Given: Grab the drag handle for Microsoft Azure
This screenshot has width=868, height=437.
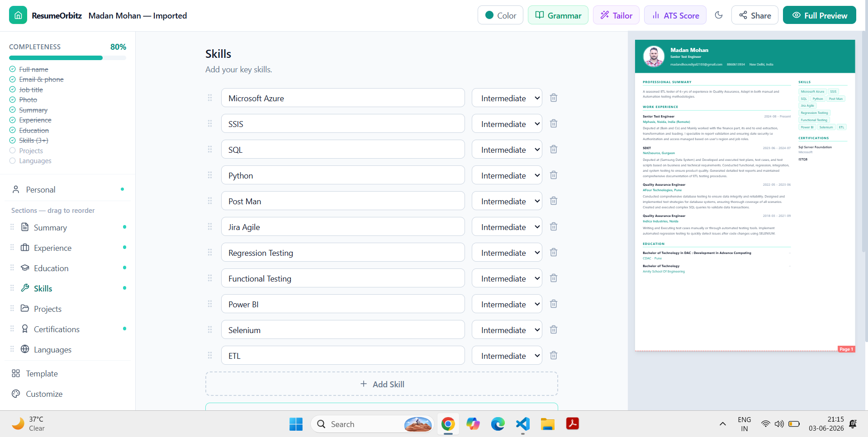Looking at the screenshot, I should [x=210, y=98].
